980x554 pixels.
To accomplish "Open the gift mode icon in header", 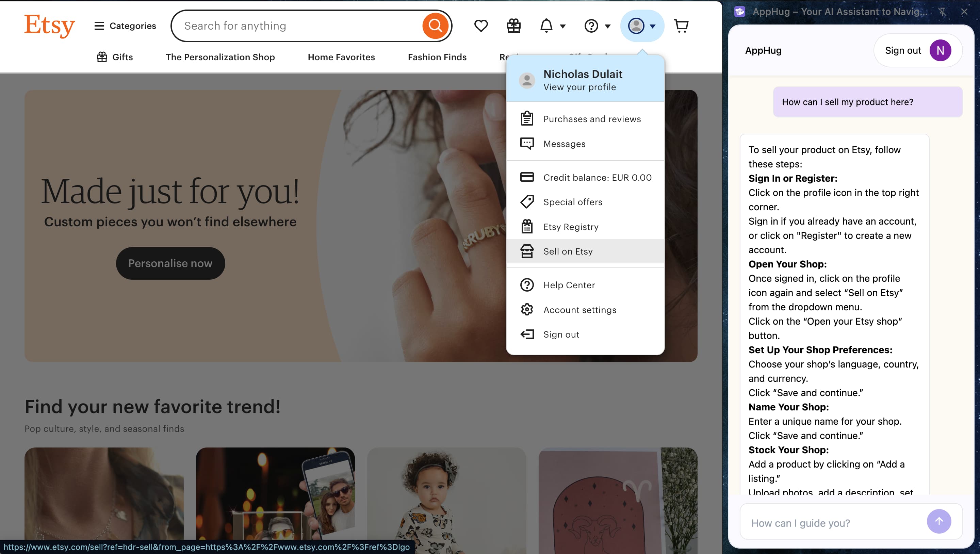I will [x=513, y=26].
